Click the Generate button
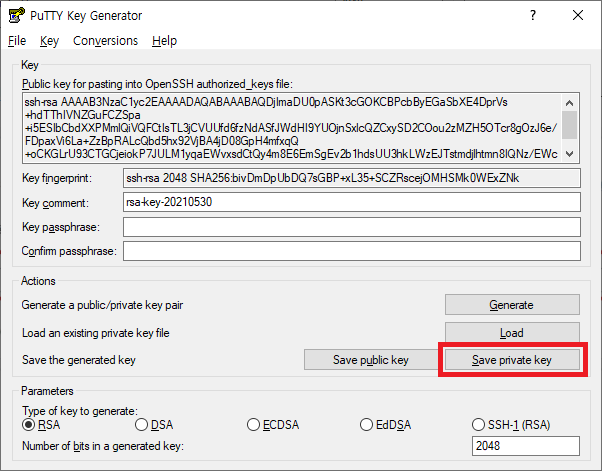 coord(512,305)
